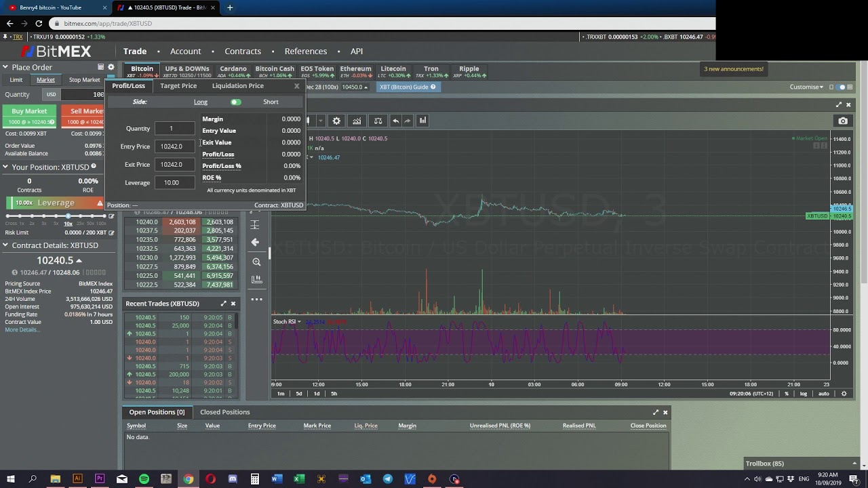Undo last chart action
Viewport: 868px width, 488px height.
(x=396, y=121)
